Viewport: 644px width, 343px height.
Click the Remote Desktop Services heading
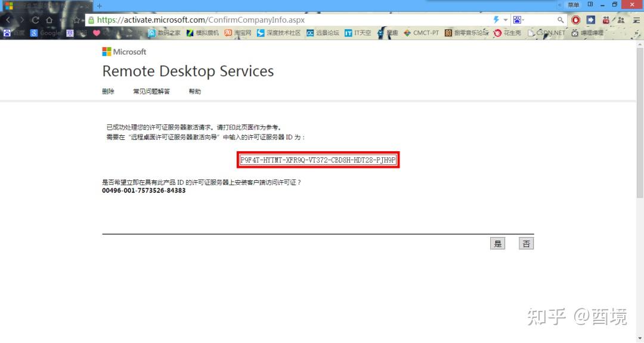(x=188, y=71)
